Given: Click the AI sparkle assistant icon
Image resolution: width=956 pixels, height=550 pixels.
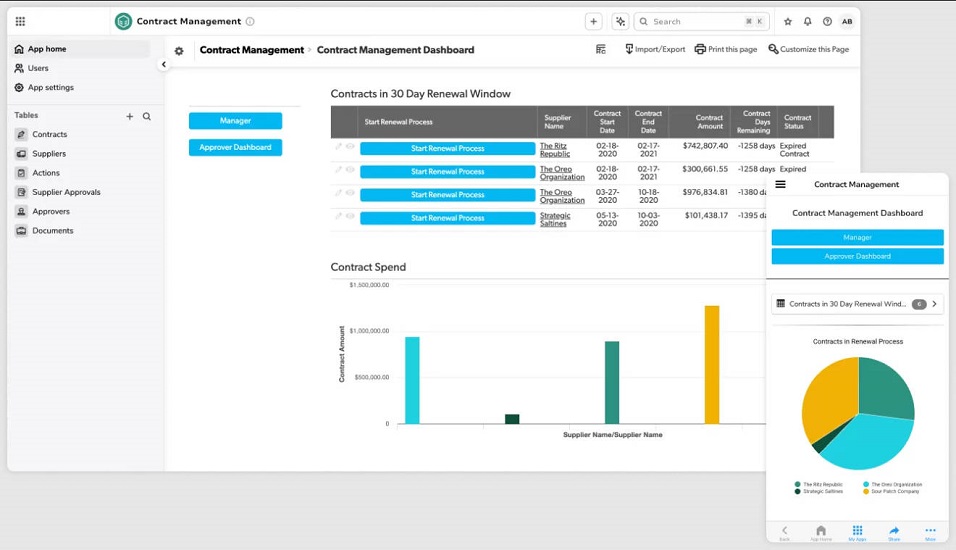Looking at the screenshot, I should pos(620,21).
